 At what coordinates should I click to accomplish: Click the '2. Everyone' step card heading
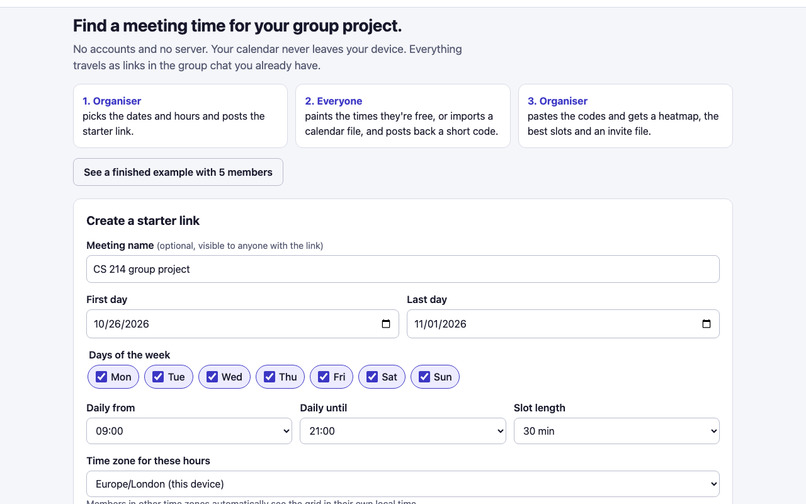(334, 101)
